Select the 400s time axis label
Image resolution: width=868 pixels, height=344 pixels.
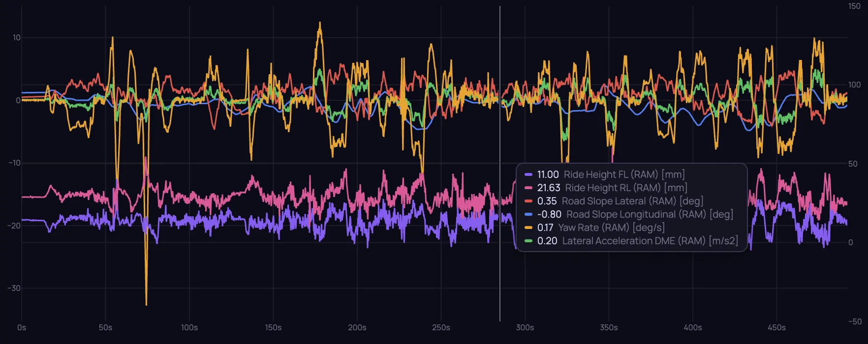click(693, 328)
